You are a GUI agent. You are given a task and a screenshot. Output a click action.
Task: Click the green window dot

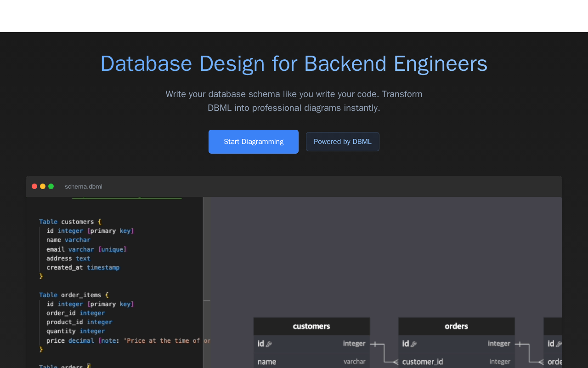(x=51, y=186)
